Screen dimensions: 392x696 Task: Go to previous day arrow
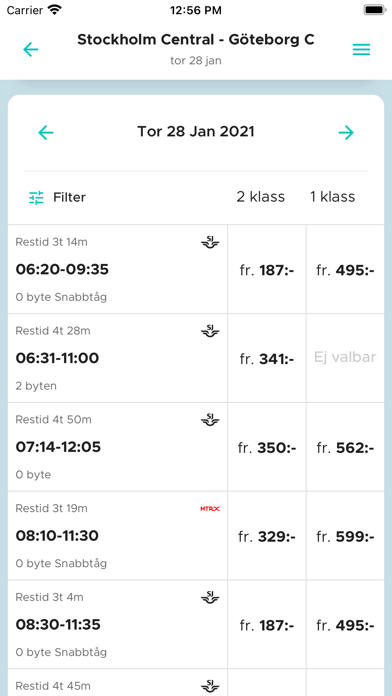click(x=46, y=132)
